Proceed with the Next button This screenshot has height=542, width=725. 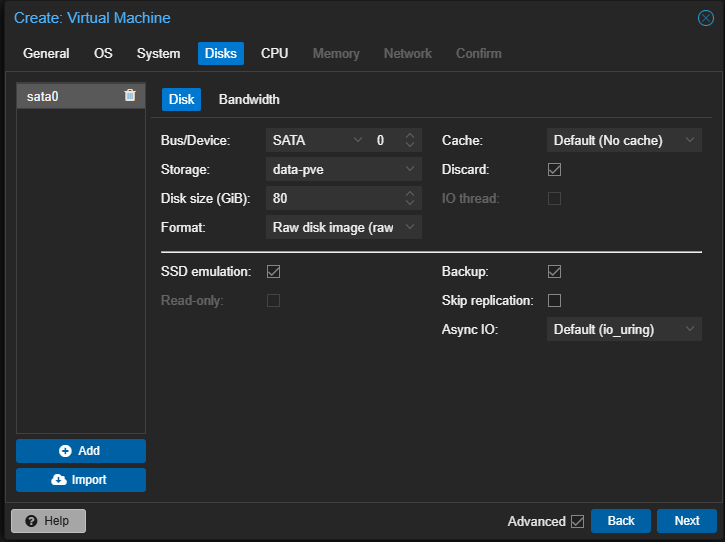tap(687, 521)
